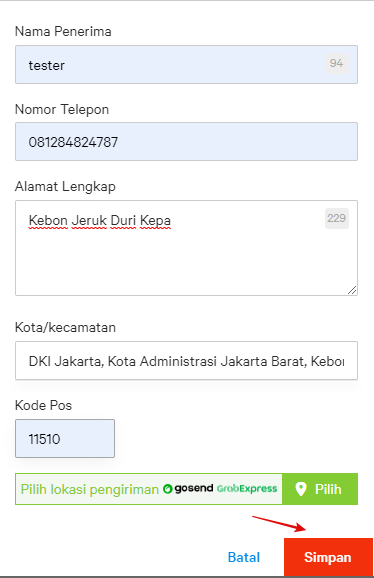Click the Kode Pos label

click(x=43, y=405)
